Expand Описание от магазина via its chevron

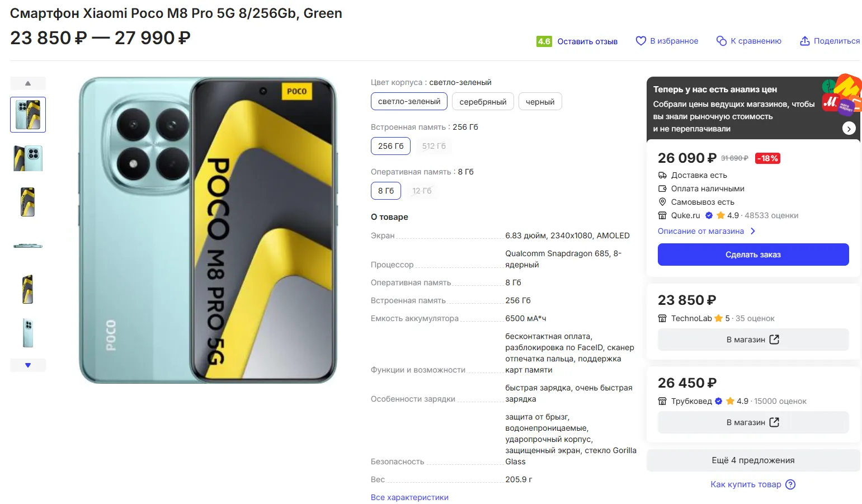point(754,231)
